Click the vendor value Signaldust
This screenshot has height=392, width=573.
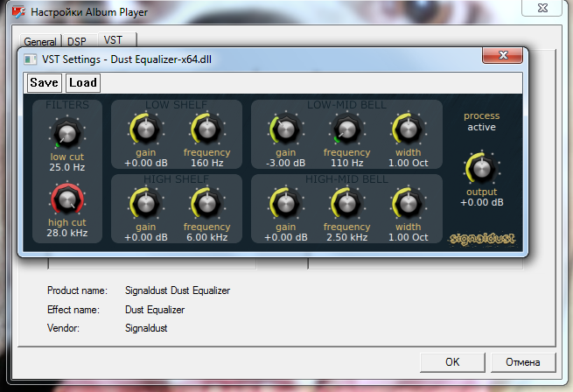click(x=146, y=328)
